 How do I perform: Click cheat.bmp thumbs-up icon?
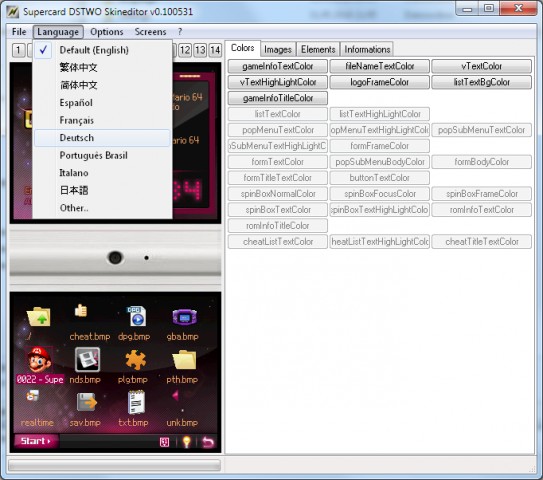click(x=81, y=311)
